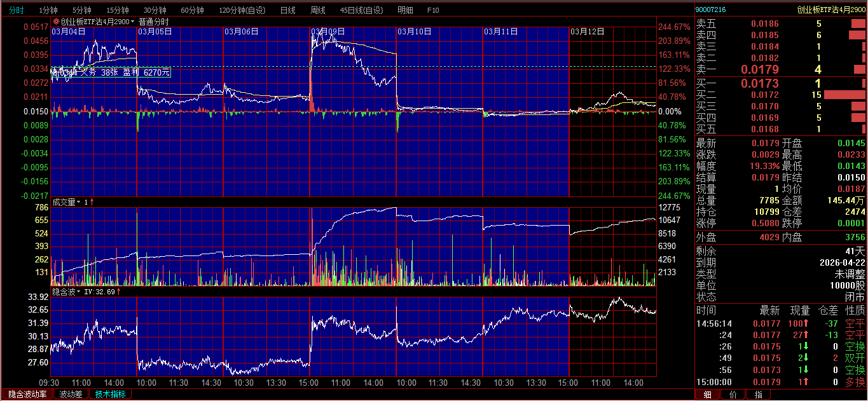Switch to the 分时 intraday chart tab

click(16, 11)
